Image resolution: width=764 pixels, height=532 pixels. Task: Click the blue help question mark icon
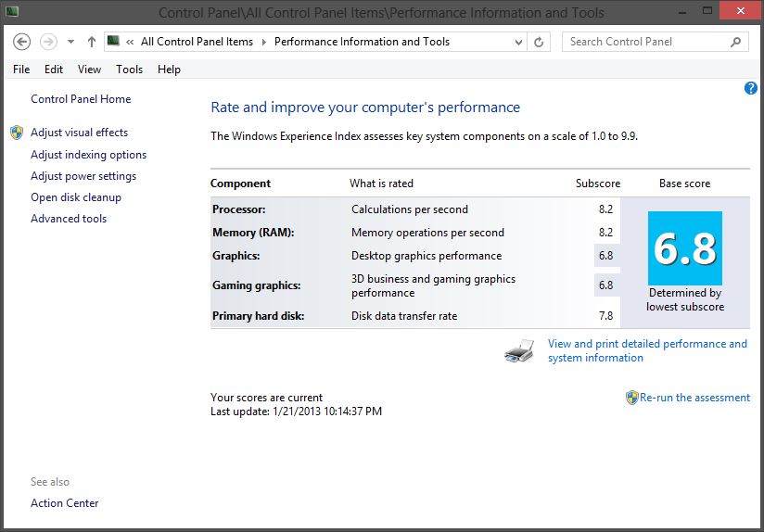[750, 88]
